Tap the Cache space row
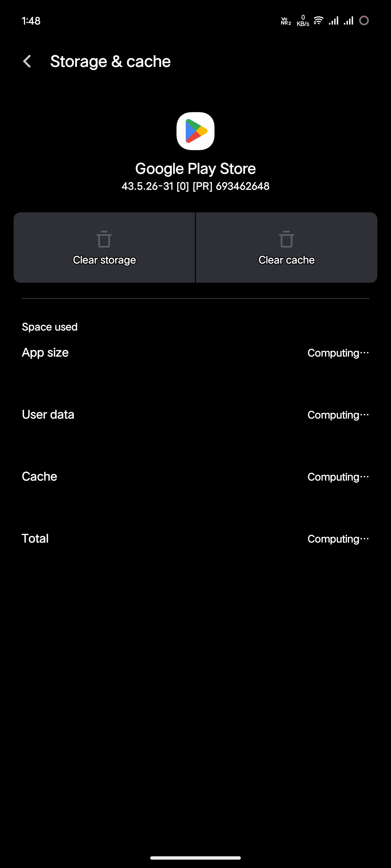The width and height of the screenshot is (391, 868). pyautogui.click(x=195, y=477)
